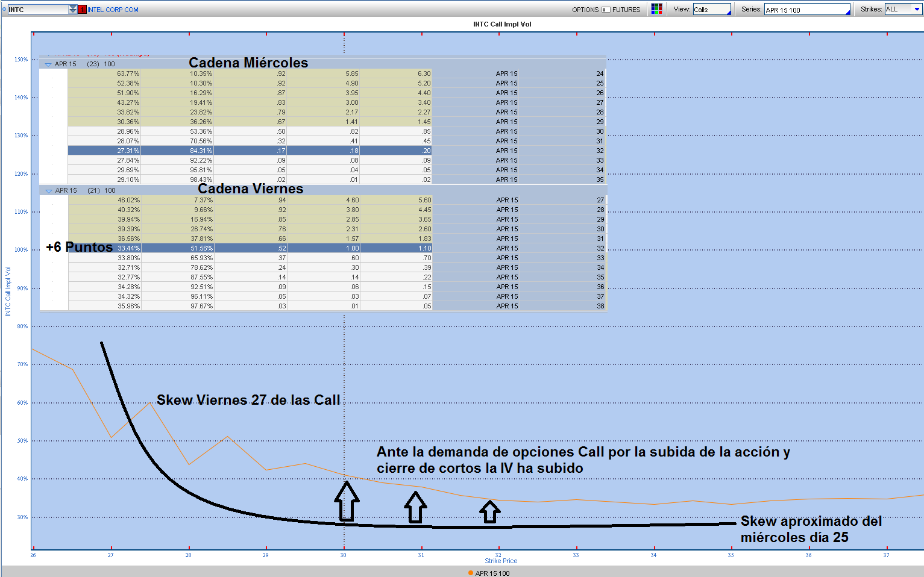This screenshot has height=577, width=924.
Task: Click the 150% label on the y-axis
Action: 21,60
